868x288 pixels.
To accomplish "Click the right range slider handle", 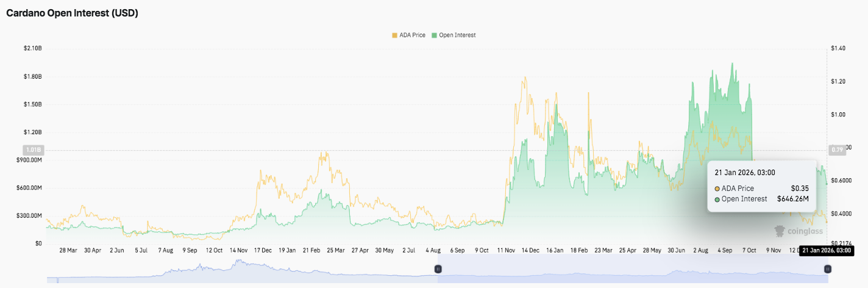I will (x=827, y=269).
